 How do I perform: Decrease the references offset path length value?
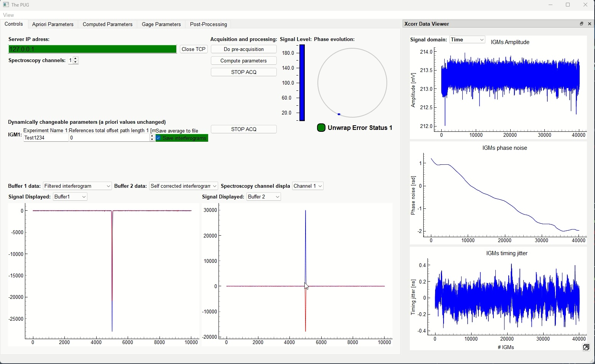pos(152,140)
